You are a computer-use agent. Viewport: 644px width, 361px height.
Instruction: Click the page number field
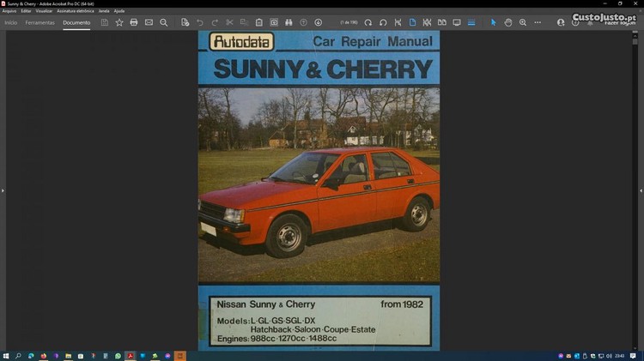click(x=349, y=22)
